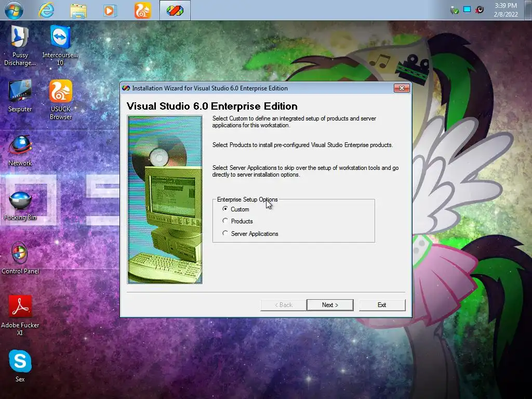This screenshot has width=532, height=399.
Task: Click the disabled Back button
Action: tap(283, 304)
